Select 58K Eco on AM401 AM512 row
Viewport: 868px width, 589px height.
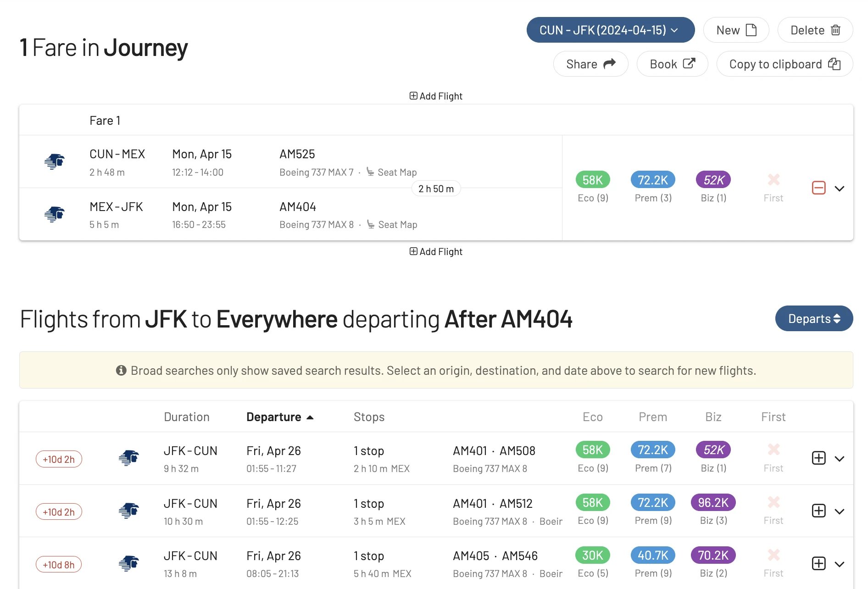pyautogui.click(x=593, y=503)
